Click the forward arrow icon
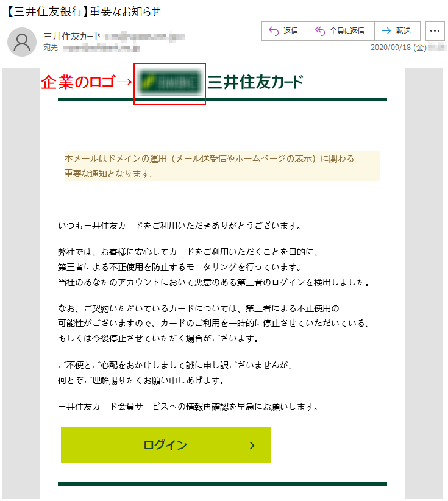 (386, 30)
